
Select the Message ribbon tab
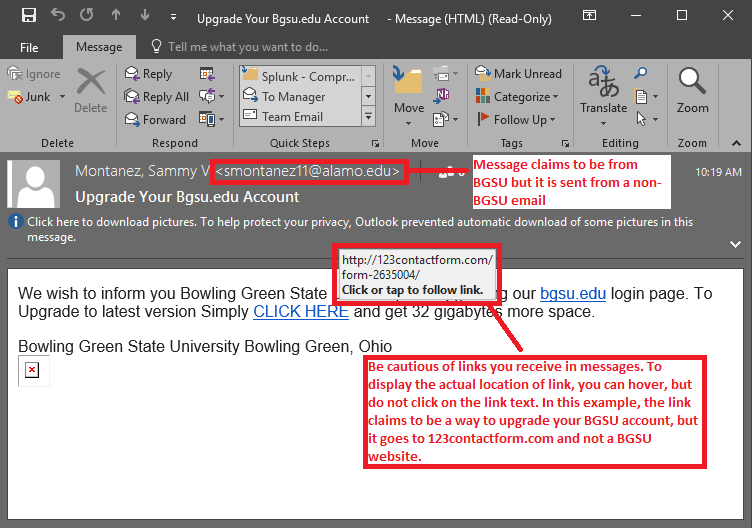click(x=98, y=47)
